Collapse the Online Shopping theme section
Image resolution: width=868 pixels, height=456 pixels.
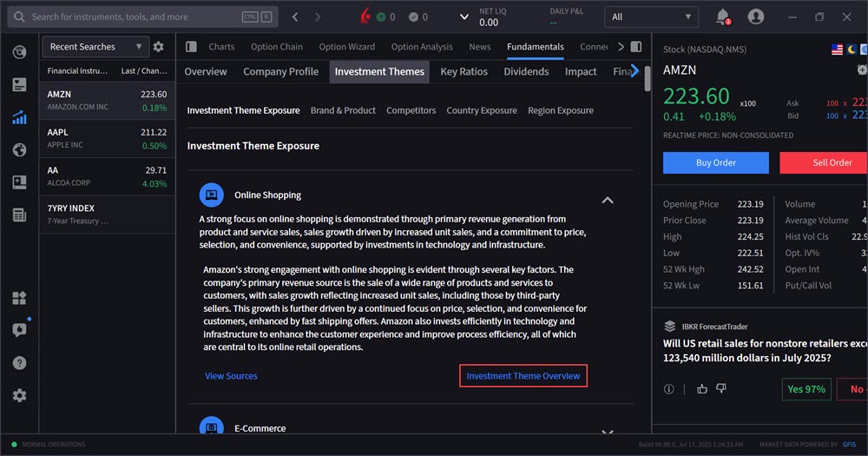608,200
